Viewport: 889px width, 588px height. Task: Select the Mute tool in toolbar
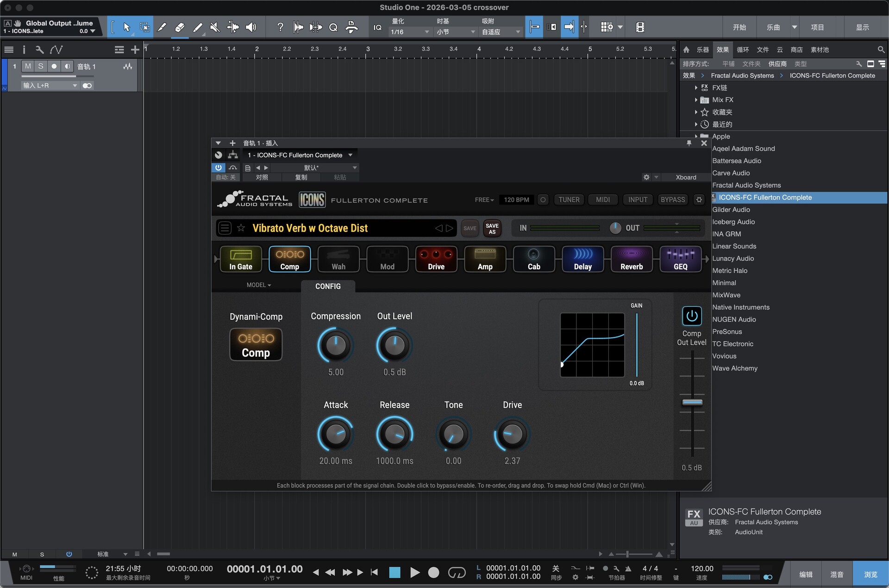pos(215,27)
